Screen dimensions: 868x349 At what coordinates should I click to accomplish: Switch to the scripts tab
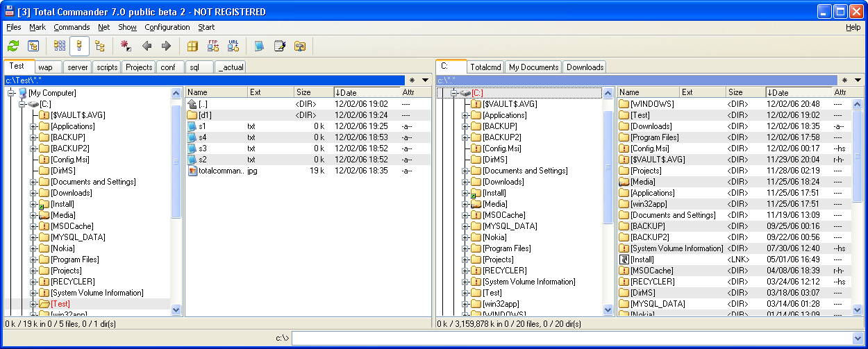pos(107,67)
